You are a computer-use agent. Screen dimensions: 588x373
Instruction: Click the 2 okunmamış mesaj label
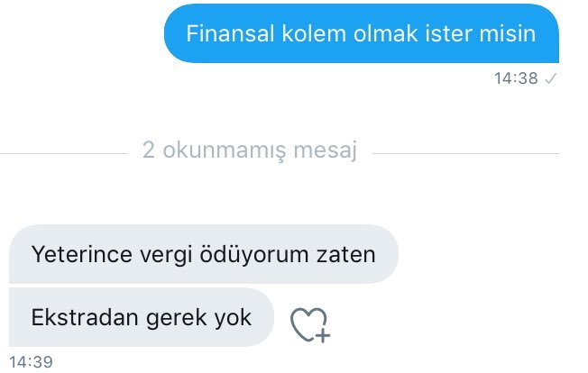pyautogui.click(x=250, y=150)
